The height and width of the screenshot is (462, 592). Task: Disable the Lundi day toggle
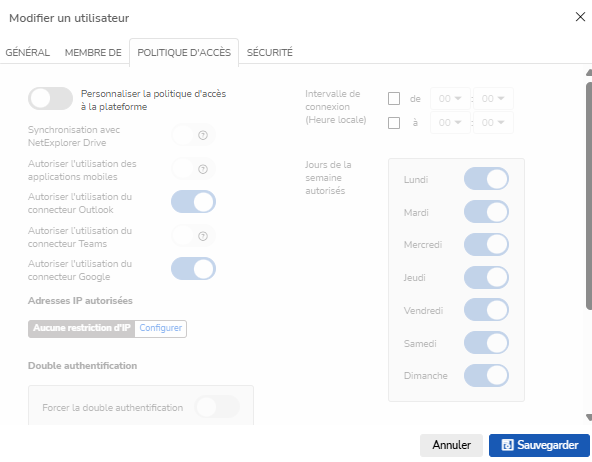pyautogui.click(x=486, y=179)
